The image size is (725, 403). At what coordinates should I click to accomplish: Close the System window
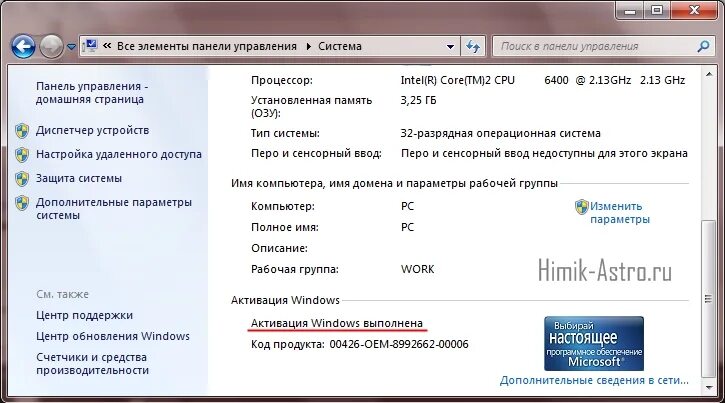[694, 10]
